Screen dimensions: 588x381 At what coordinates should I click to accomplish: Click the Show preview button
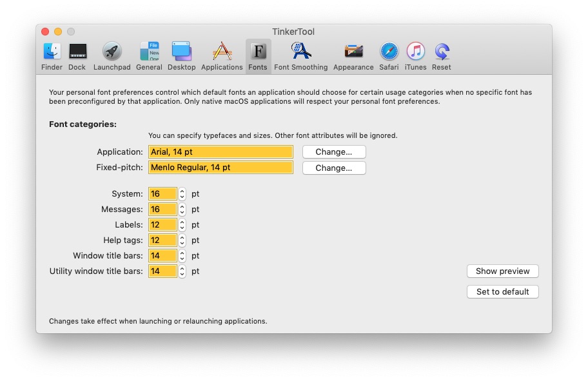pos(502,271)
